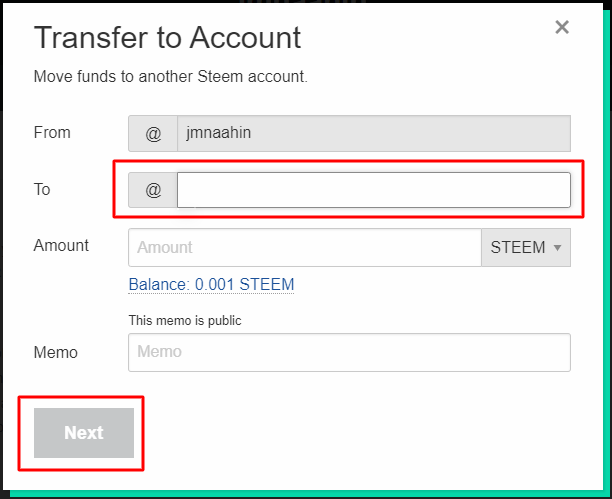
Task: Open the STEEM currency dropdown
Action: click(525, 247)
